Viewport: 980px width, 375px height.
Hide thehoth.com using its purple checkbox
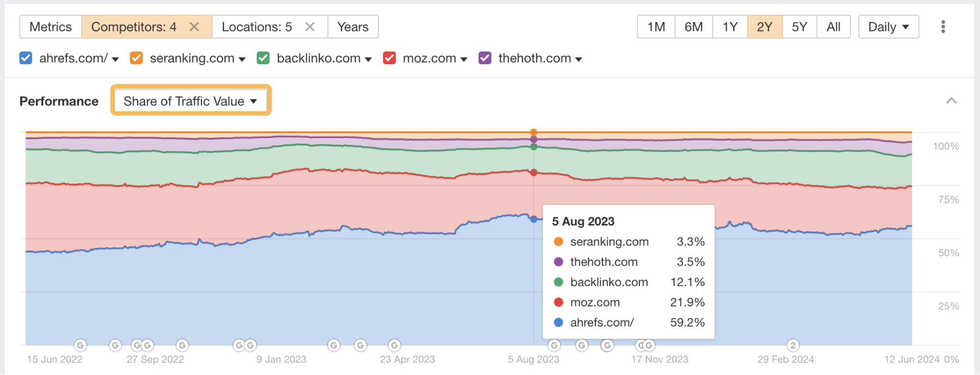485,58
